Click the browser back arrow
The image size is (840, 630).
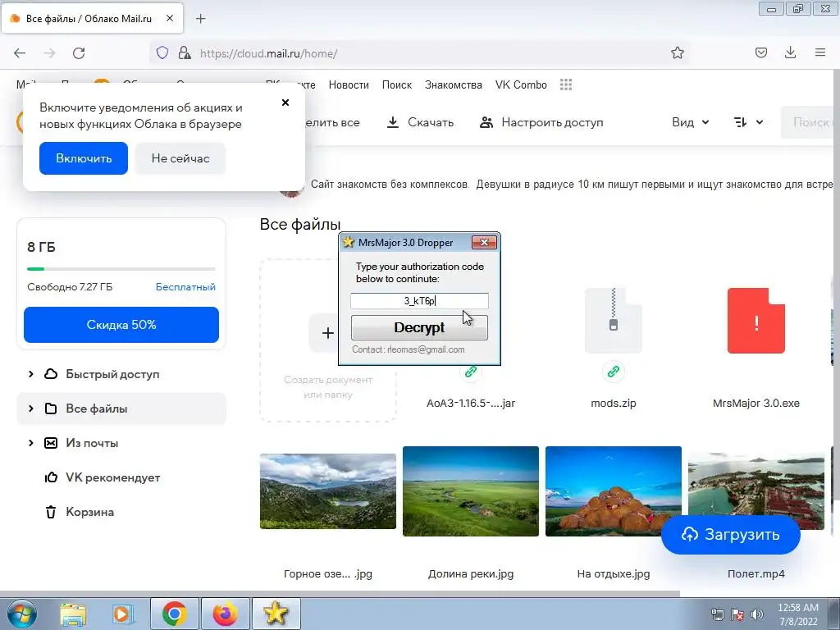click(20, 53)
